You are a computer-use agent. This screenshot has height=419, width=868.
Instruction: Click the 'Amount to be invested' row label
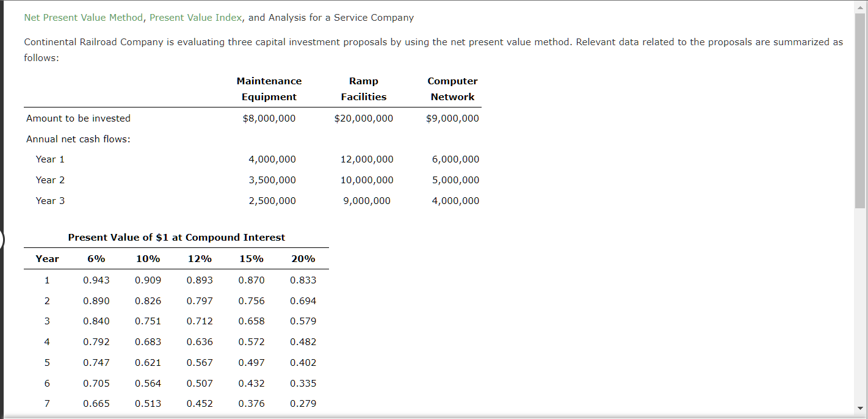(78, 118)
